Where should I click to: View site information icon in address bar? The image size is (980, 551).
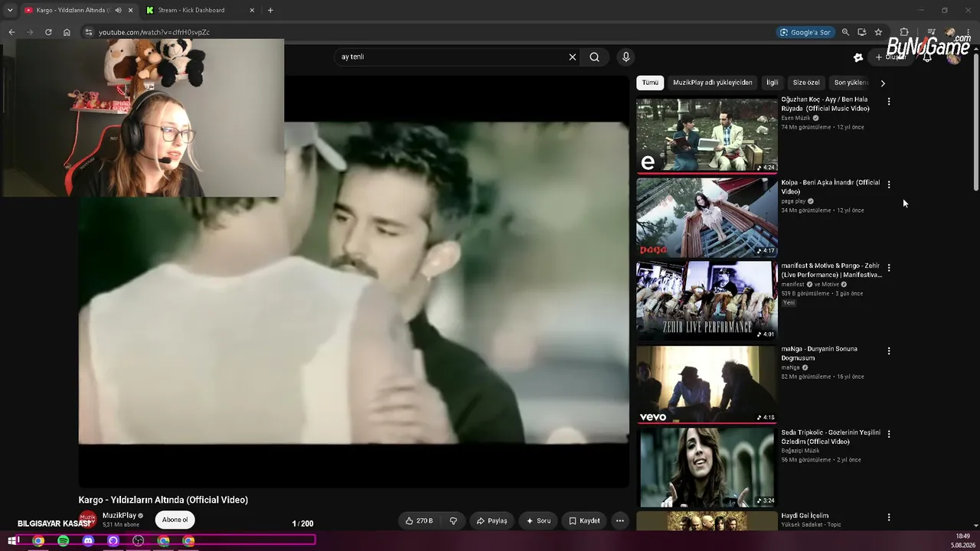[x=89, y=32]
